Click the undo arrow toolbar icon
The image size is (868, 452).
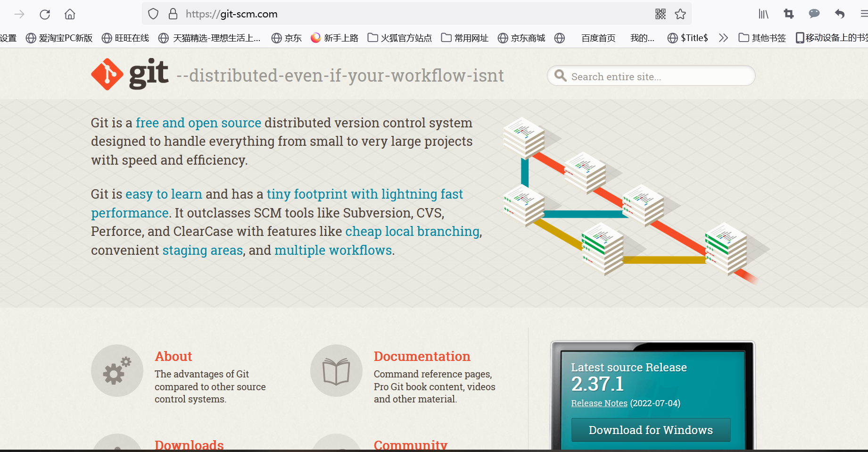pyautogui.click(x=840, y=14)
